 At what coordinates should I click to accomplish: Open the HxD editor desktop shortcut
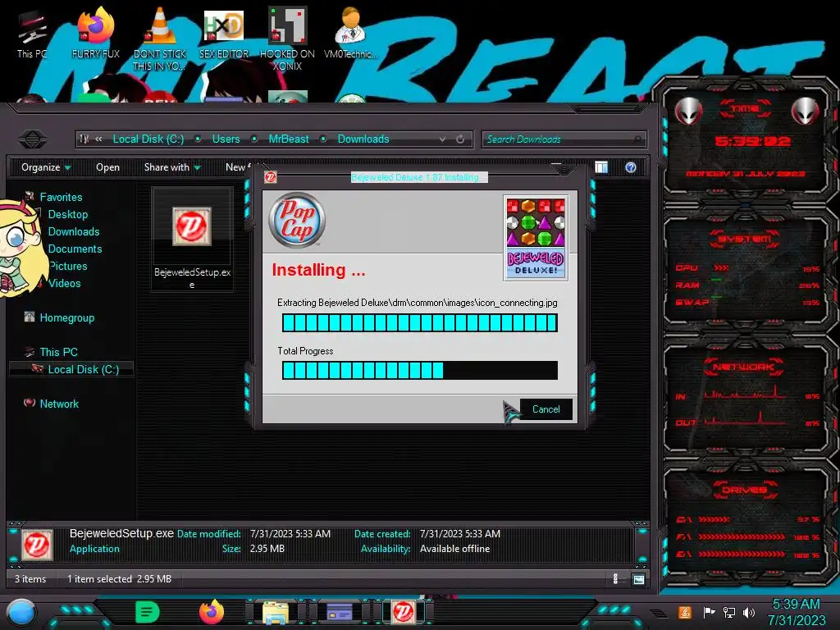click(x=224, y=33)
